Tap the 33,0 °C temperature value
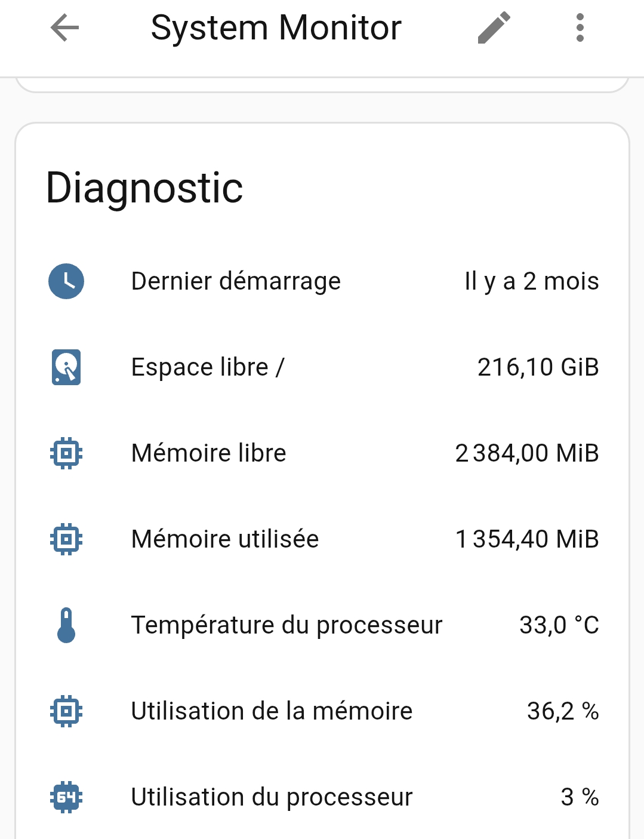This screenshot has height=839, width=644. coord(559,625)
